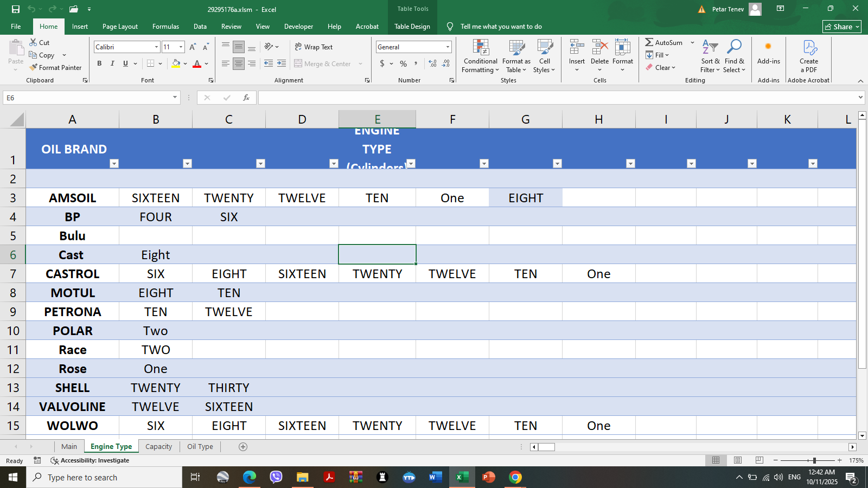Switch to the Capacity sheet tab
Viewport: 868px width, 488px height.
click(x=158, y=447)
